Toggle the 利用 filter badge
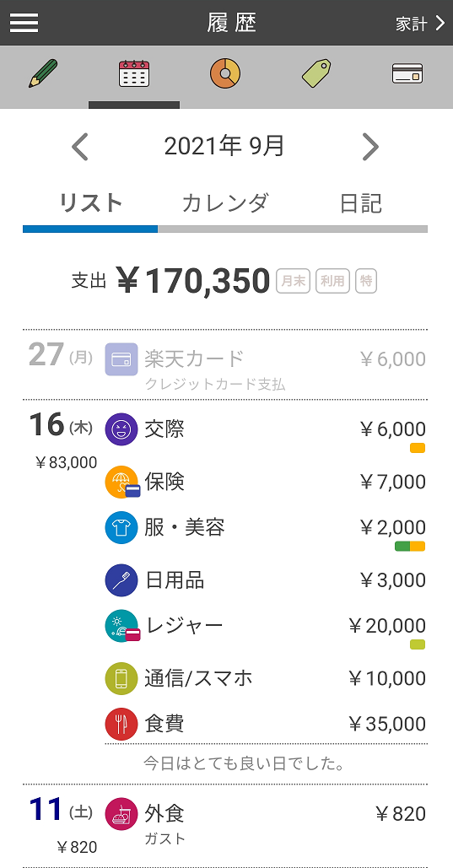This screenshot has width=453, height=868. (x=333, y=281)
